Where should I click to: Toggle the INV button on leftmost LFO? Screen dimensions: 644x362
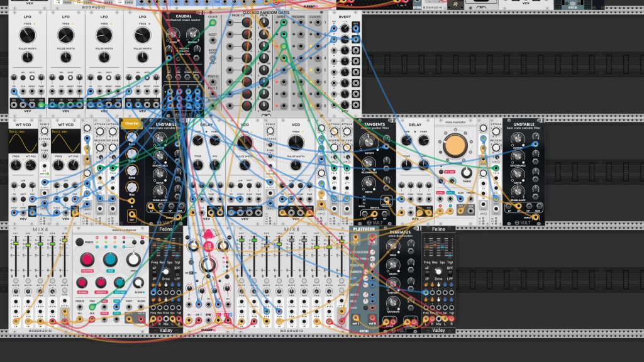click(x=23, y=77)
